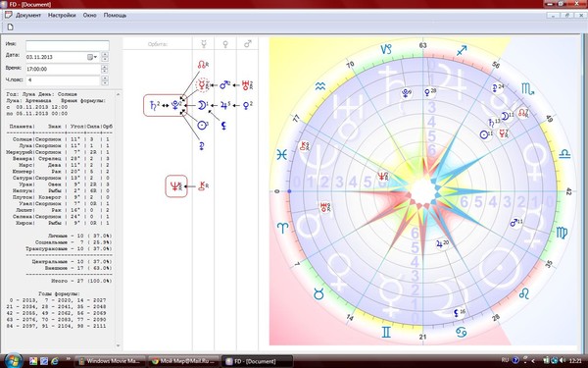
Task: Open the Настройки menu
Action: [x=62, y=16]
